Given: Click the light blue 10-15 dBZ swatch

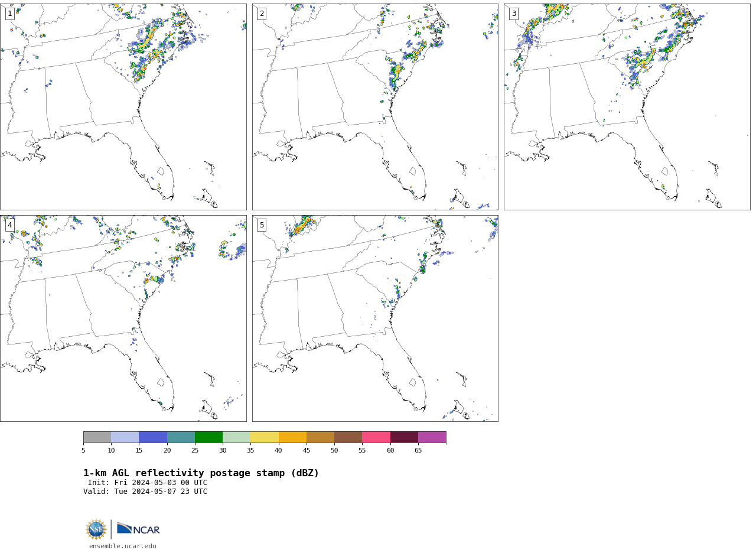Looking at the screenshot, I should 125,437.
